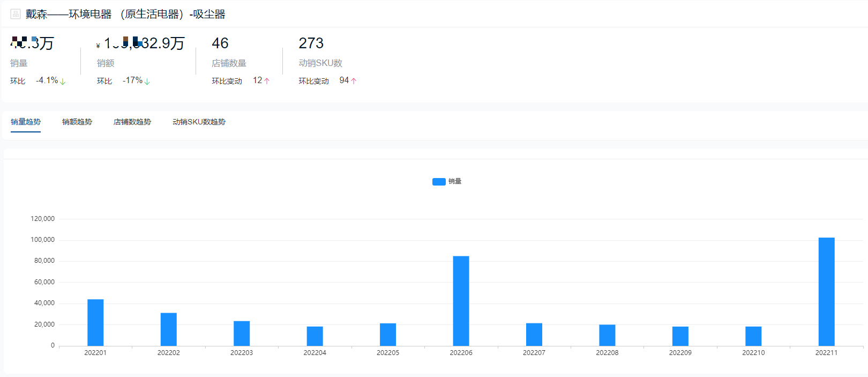Viewport: 868px width, 377px height.
Task: Click the 202210 sales bar
Action: point(753,336)
